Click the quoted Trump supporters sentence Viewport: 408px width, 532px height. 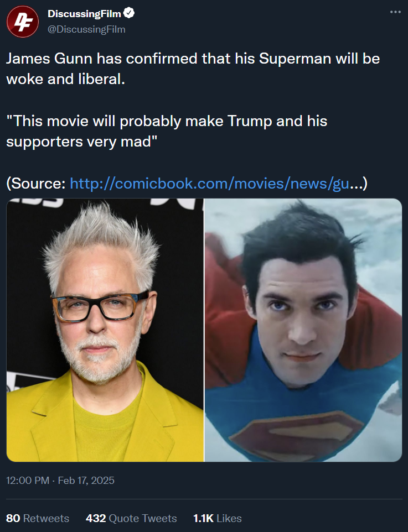(x=167, y=131)
